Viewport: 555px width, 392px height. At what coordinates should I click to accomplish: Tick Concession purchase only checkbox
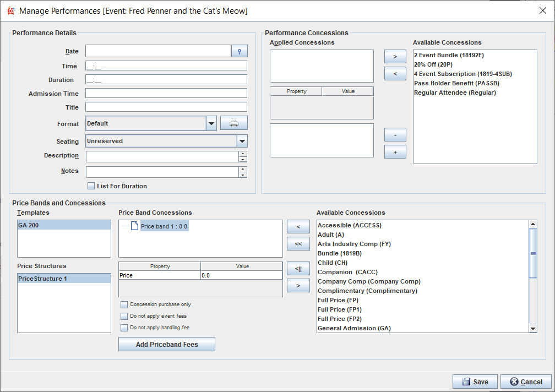[124, 304]
